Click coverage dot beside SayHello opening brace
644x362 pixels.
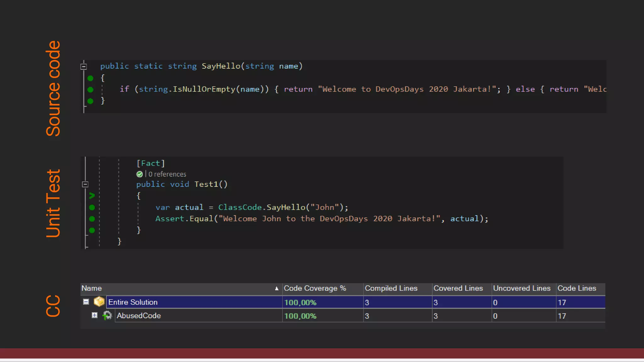pyautogui.click(x=90, y=78)
